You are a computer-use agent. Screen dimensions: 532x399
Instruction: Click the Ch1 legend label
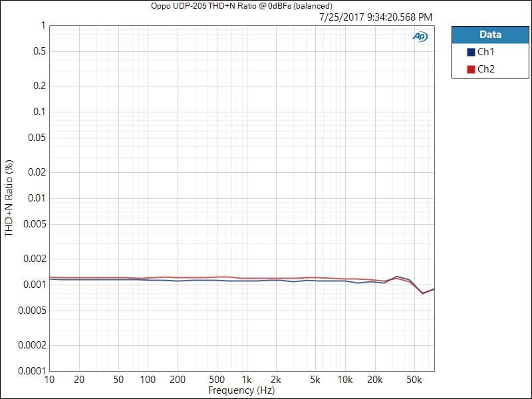485,52
